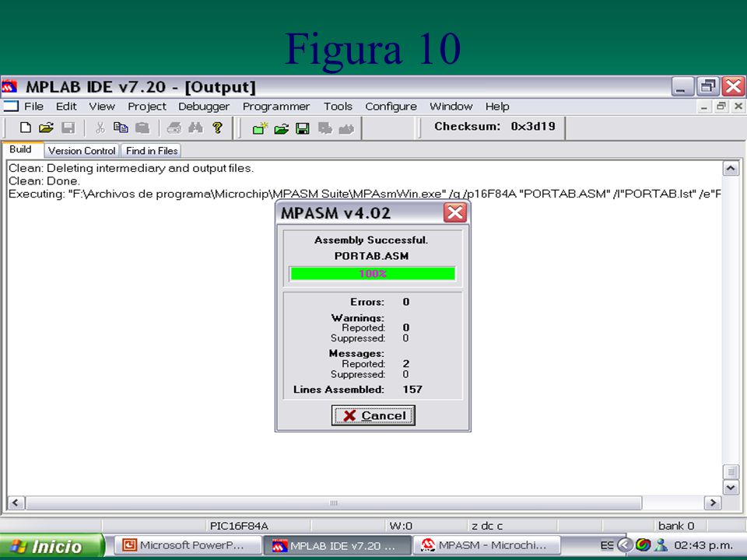
Task: Click 'Assembly Successful.' text in dialog
Action: tap(371, 240)
